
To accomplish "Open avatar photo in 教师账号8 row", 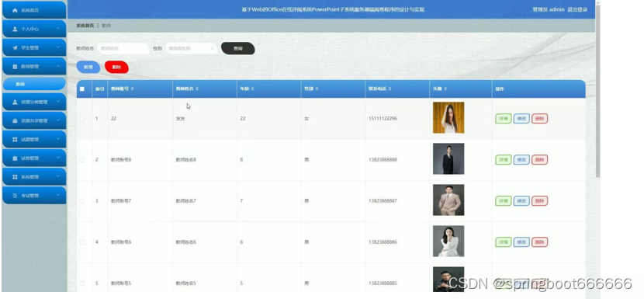I will pos(448,158).
